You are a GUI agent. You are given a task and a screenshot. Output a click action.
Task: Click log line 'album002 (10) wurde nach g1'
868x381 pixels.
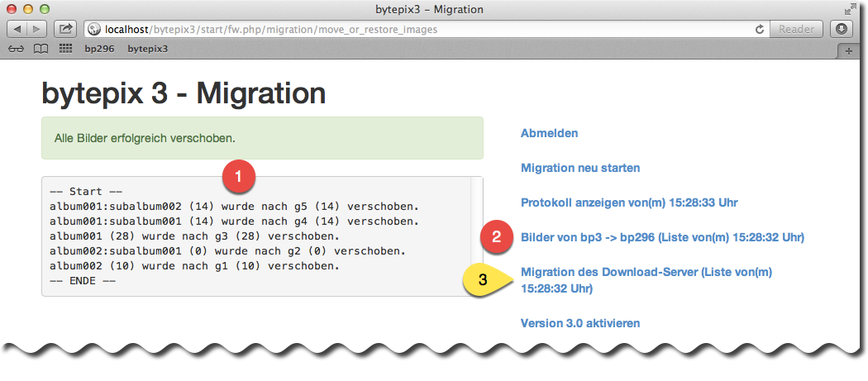pyautogui.click(x=194, y=266)
